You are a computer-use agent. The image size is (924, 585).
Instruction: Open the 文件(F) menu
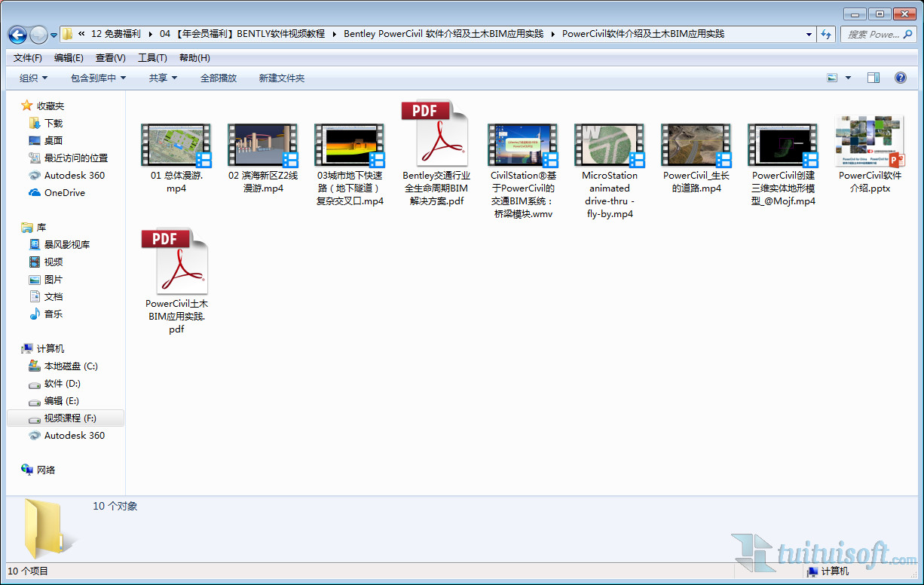coord(28,58)
